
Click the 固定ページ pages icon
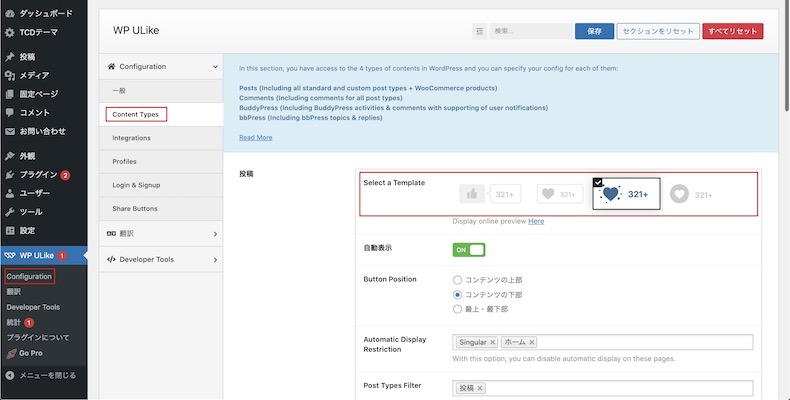10,94
